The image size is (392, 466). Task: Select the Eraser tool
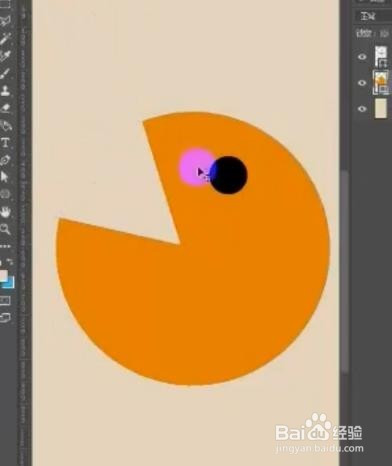[x=5, y=108]
